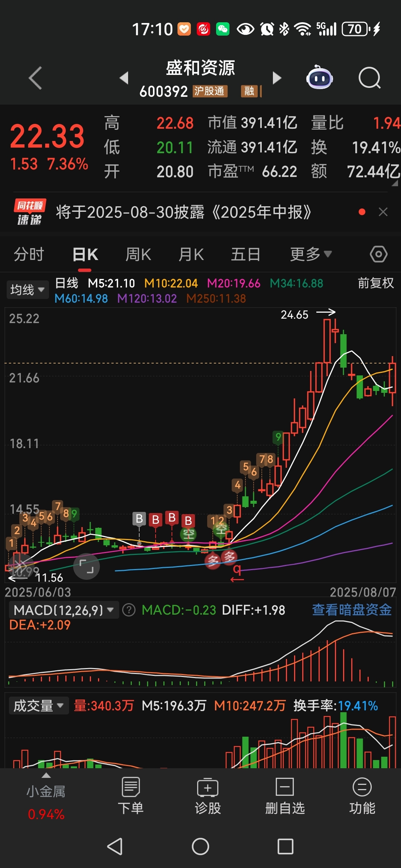Open the AI robot assistant
Viewport: 401px width, 868px height.
[x=319, y=77]
